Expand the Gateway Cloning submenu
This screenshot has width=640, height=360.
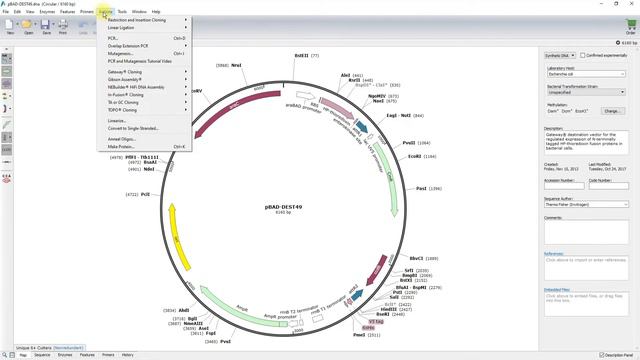tap(144, 72)
